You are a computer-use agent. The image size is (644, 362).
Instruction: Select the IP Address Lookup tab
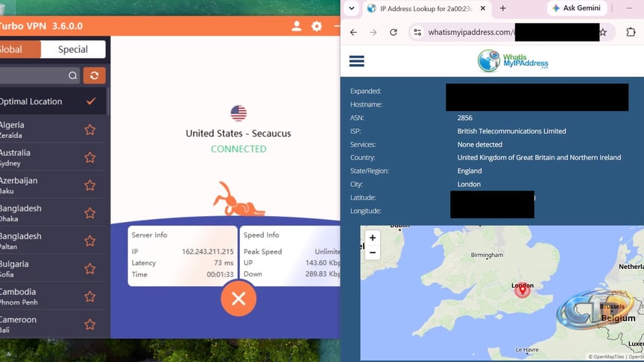[426, 9]
